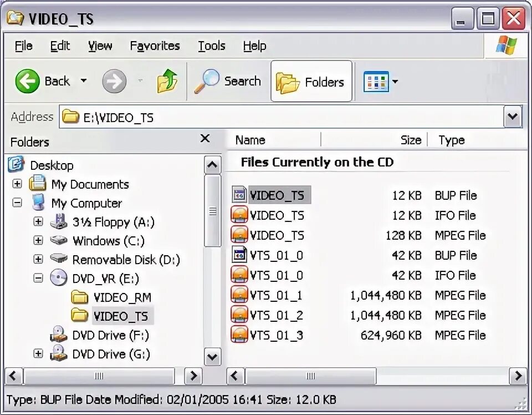532x415 pixels.
Task: Click the Back navigation icon
Action: 26,81
